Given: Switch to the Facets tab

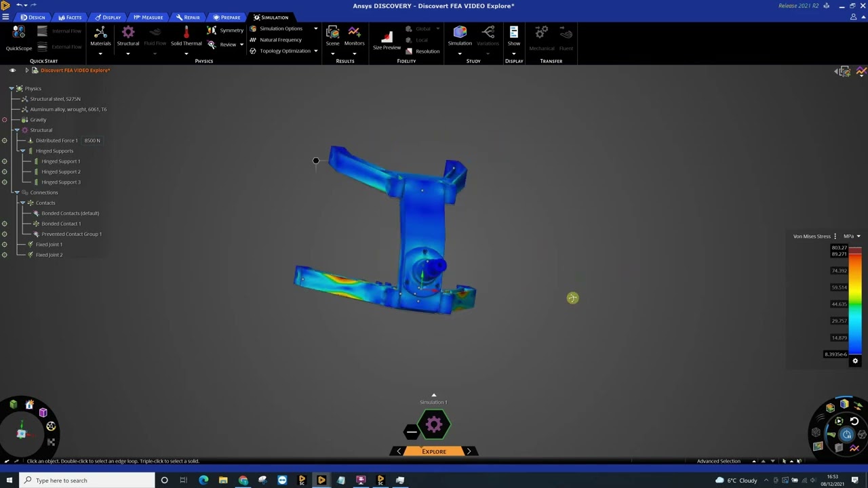Looking at the screenshot, I should coord(70,17).
